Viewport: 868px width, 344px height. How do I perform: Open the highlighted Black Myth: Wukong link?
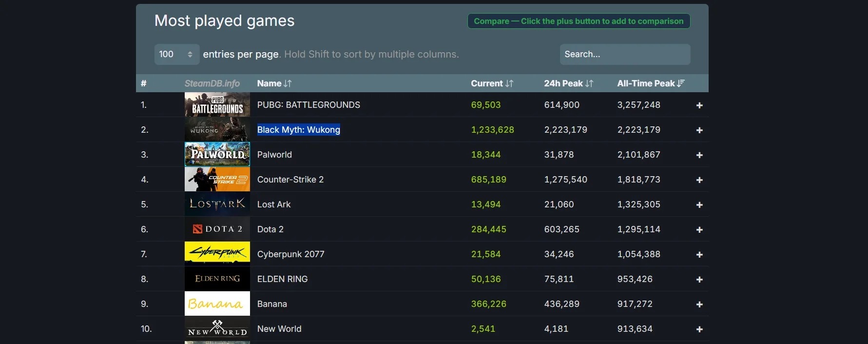pos(299,130)
